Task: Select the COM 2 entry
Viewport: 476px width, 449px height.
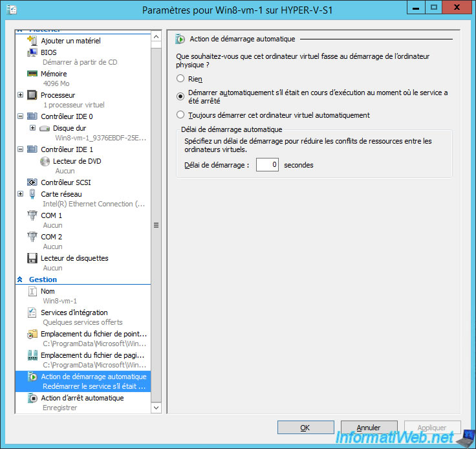Action: [x=51, y=237]
